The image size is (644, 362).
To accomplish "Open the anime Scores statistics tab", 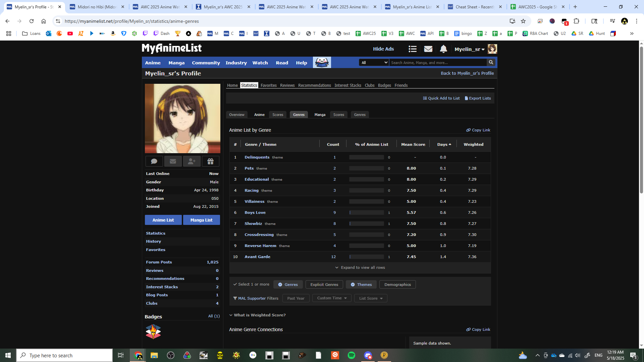I will pyautogui.click(x=278, y=115).
